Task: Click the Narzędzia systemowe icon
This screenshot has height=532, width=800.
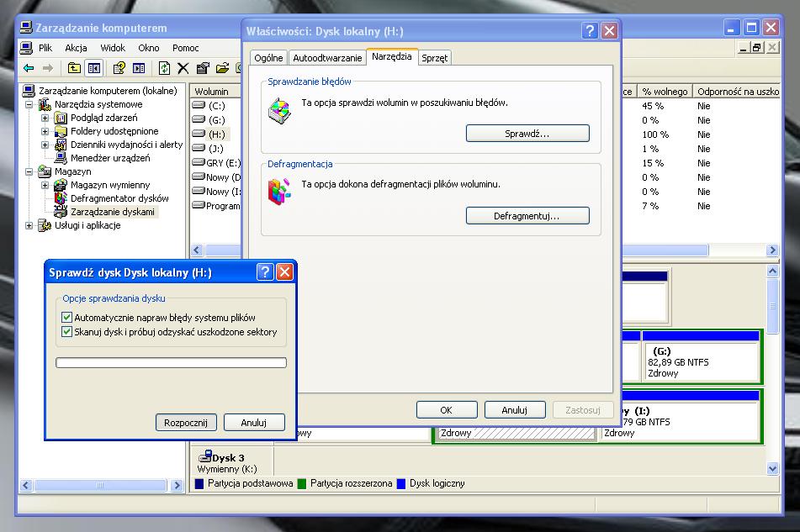Action: 45,104
